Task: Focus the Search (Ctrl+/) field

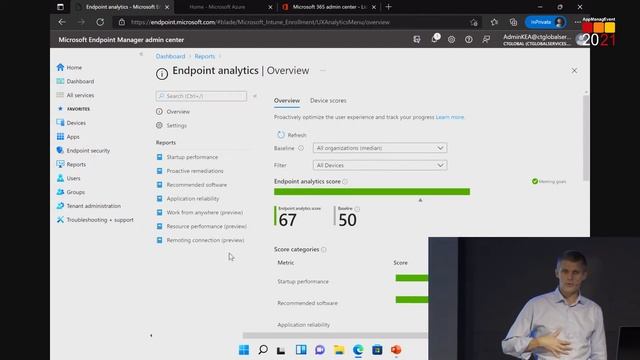Action: [201, 96]
